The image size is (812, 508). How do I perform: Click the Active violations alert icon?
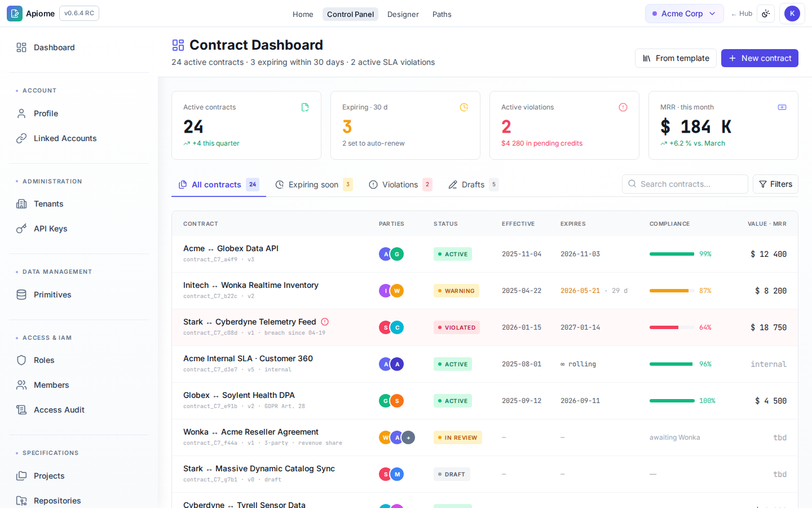click(623, 107)
